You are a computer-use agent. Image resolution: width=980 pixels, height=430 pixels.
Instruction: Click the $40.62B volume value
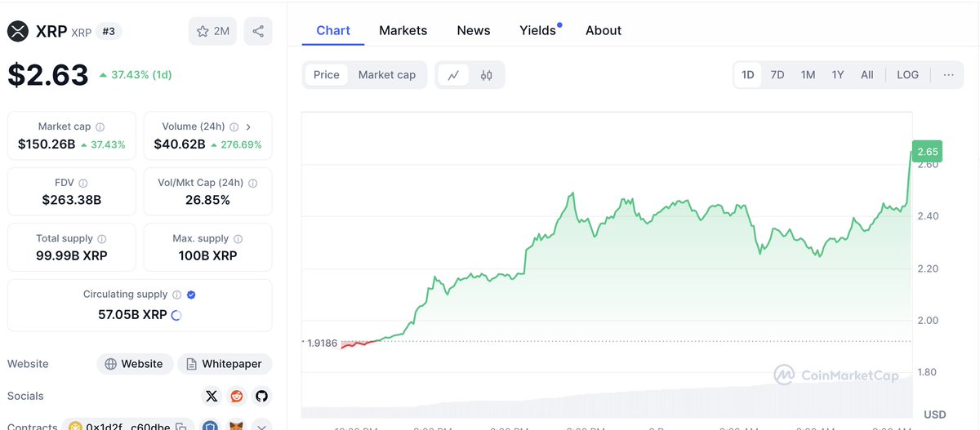tap(180, 144)
